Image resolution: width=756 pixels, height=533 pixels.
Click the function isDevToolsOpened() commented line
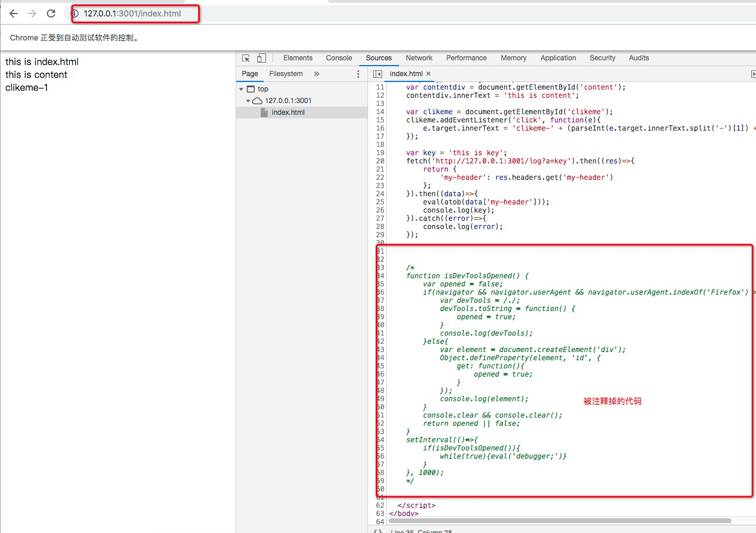point(468,276)
